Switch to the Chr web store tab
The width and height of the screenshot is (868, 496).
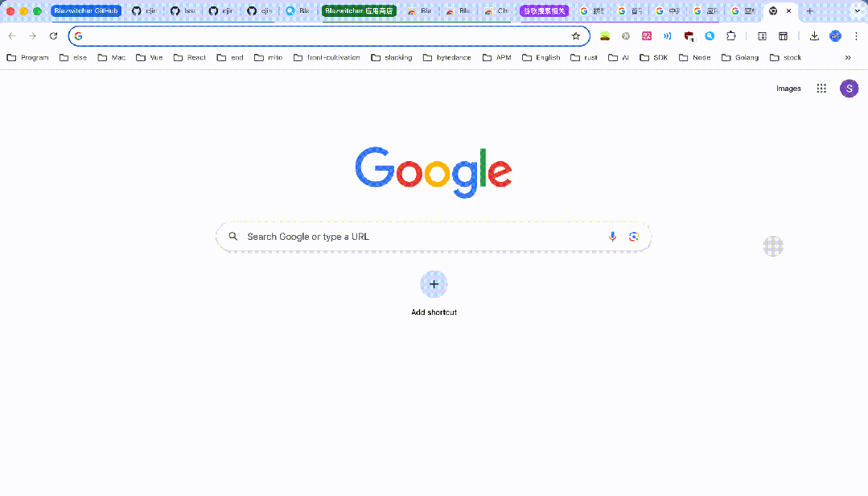click(496, 11)
